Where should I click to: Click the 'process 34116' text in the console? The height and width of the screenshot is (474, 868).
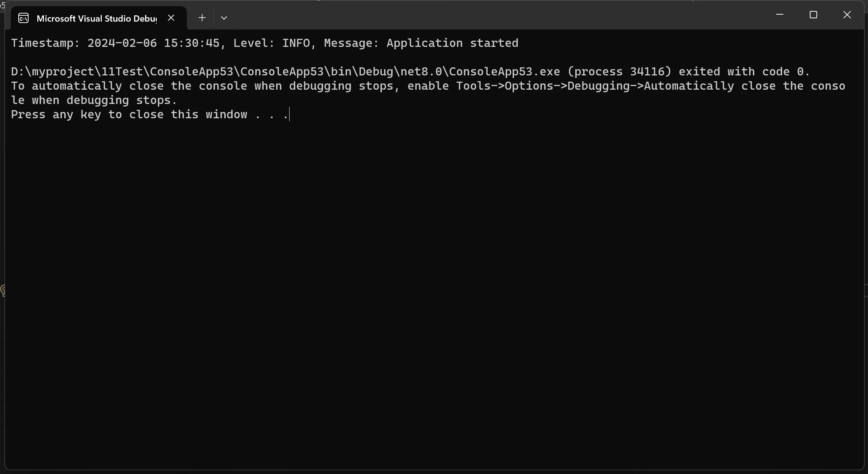(620, 72)
